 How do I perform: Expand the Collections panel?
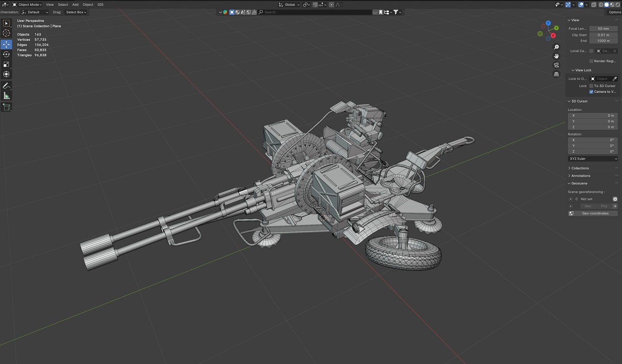pos(578,168)
